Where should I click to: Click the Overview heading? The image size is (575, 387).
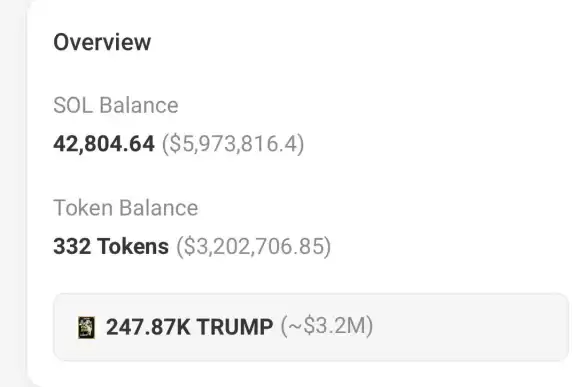tap(102, 42)
